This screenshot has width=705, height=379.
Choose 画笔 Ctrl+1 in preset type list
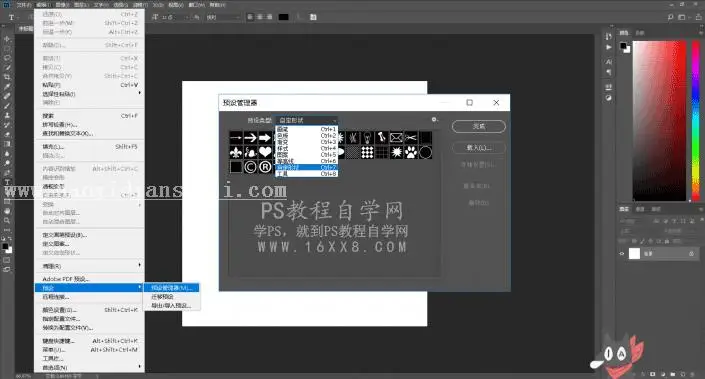pos(307,129)
